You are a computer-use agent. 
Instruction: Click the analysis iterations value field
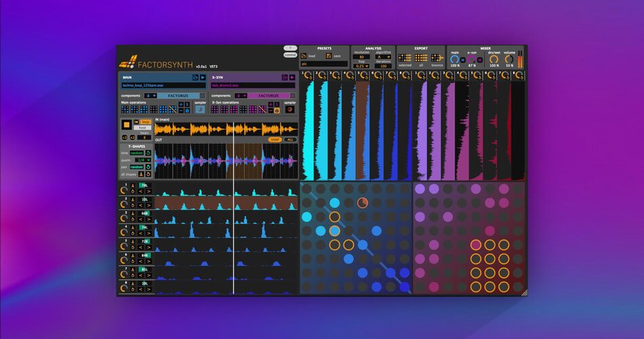pos(384,66)
